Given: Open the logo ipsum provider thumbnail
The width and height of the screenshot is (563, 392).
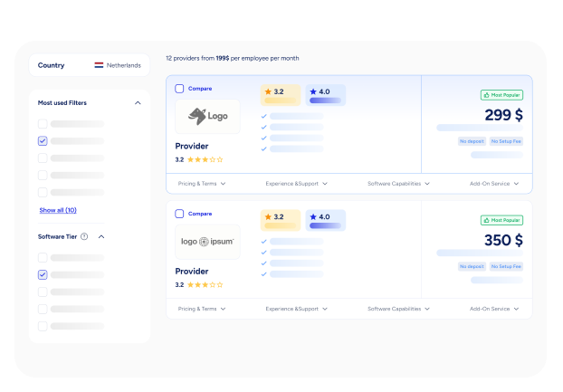Looking at the screenshot, I should 207,242.
